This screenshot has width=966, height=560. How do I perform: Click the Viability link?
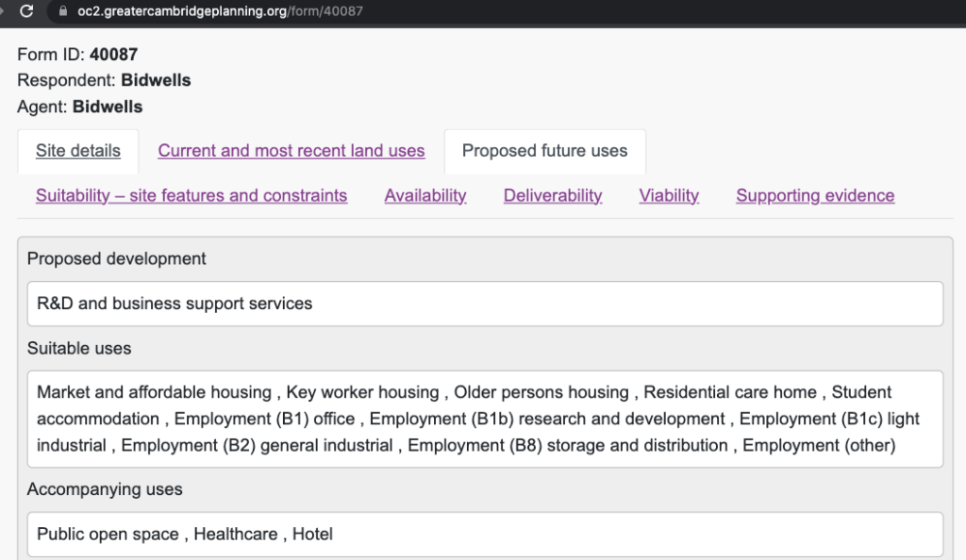(x=669, y=196)
